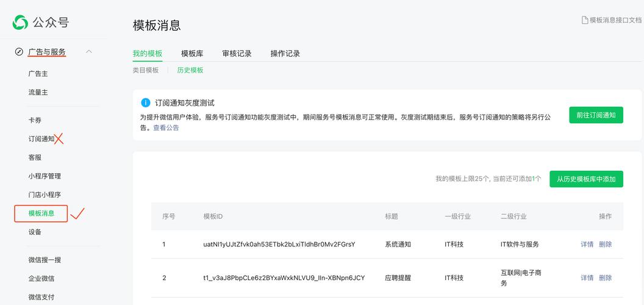
Task: Click template ID starting with t1_v3aJ8
Action: pyautogui.click(x=284, y=278)
